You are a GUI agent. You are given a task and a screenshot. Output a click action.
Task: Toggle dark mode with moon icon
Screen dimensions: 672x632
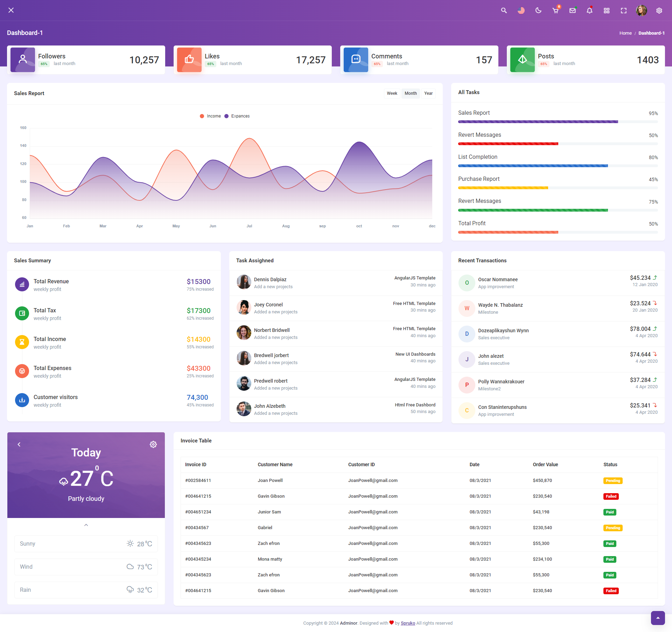(538, 10)
